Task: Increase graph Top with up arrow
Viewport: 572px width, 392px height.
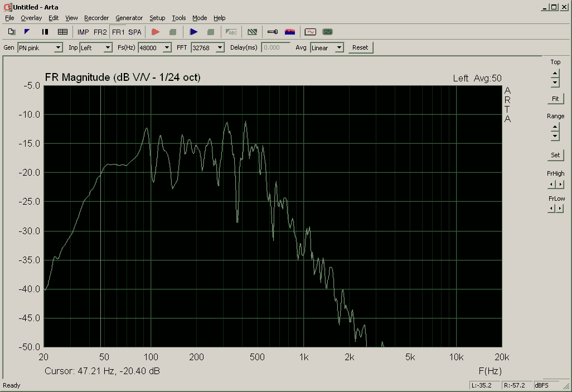Action: pos(555,73)
